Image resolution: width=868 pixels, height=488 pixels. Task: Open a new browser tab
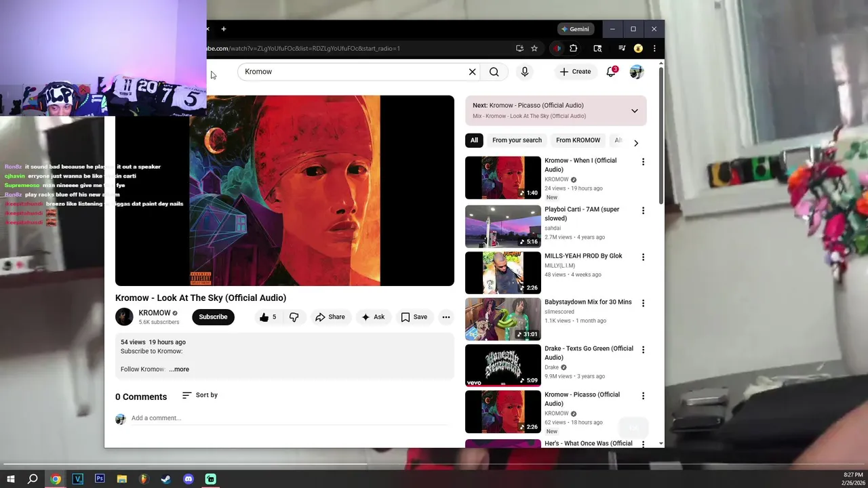click(x=224, y=29)
